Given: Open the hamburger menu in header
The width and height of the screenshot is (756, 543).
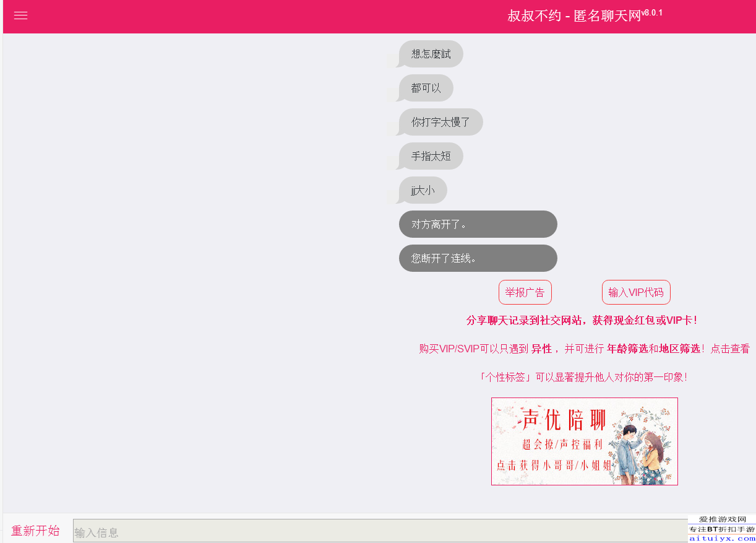Looking at the screenshot, I should (21, 16).
